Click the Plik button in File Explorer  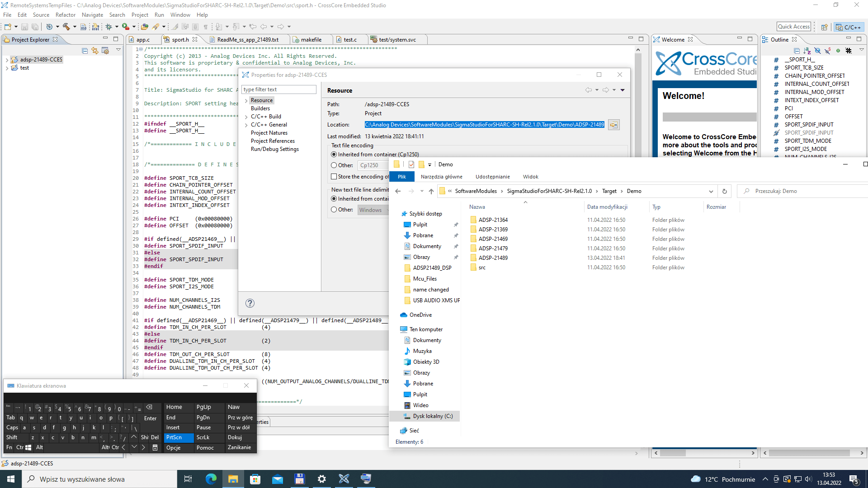(402, 177)
